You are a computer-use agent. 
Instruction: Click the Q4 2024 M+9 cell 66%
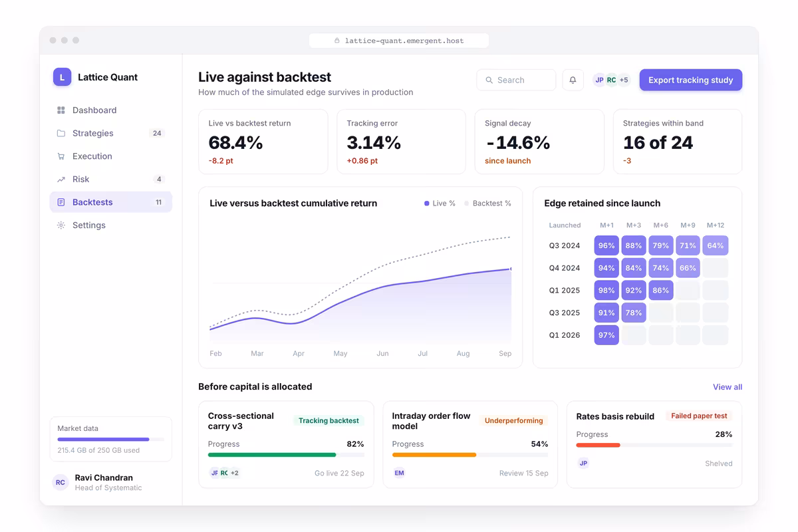(688, 268)
